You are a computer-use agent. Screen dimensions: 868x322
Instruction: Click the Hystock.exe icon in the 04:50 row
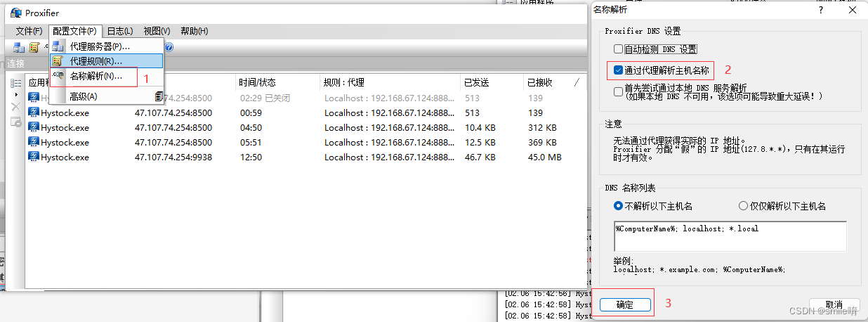pyautogui.click(x=34, y=127)
